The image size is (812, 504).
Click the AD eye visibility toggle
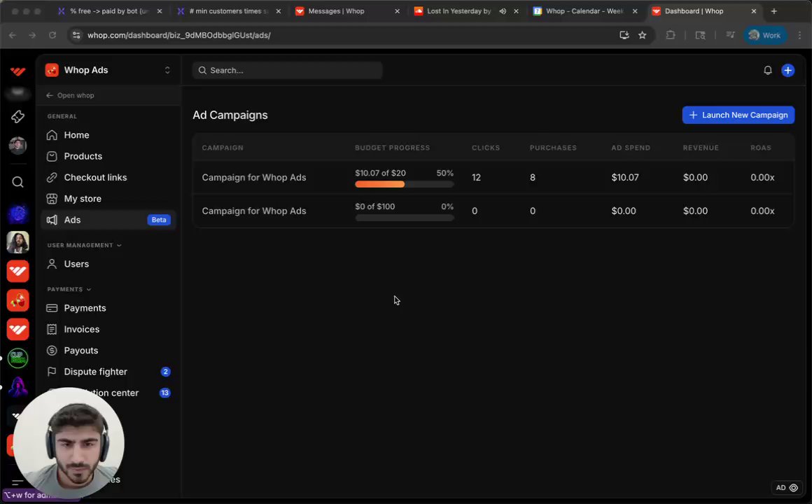(x=787, y=487)
